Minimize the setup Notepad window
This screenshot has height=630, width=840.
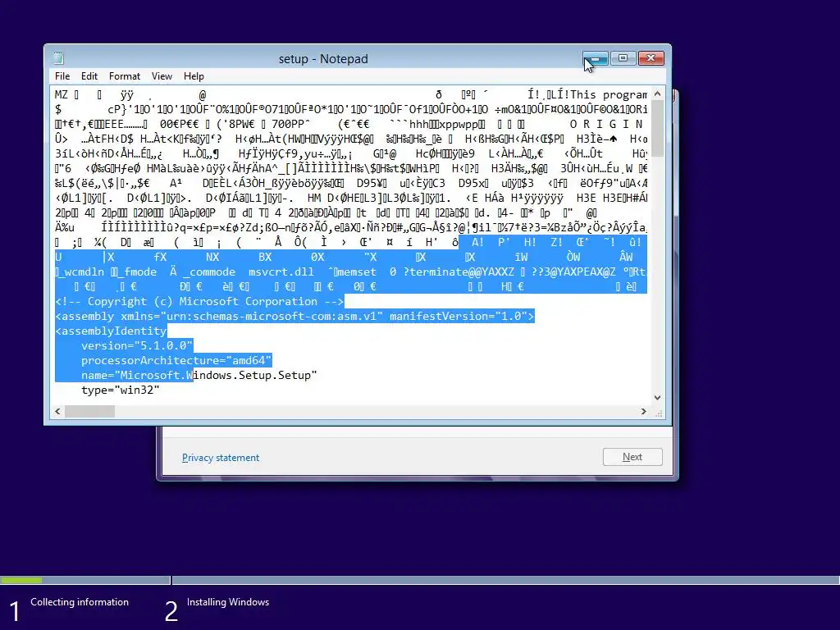(x=596, y=58)
